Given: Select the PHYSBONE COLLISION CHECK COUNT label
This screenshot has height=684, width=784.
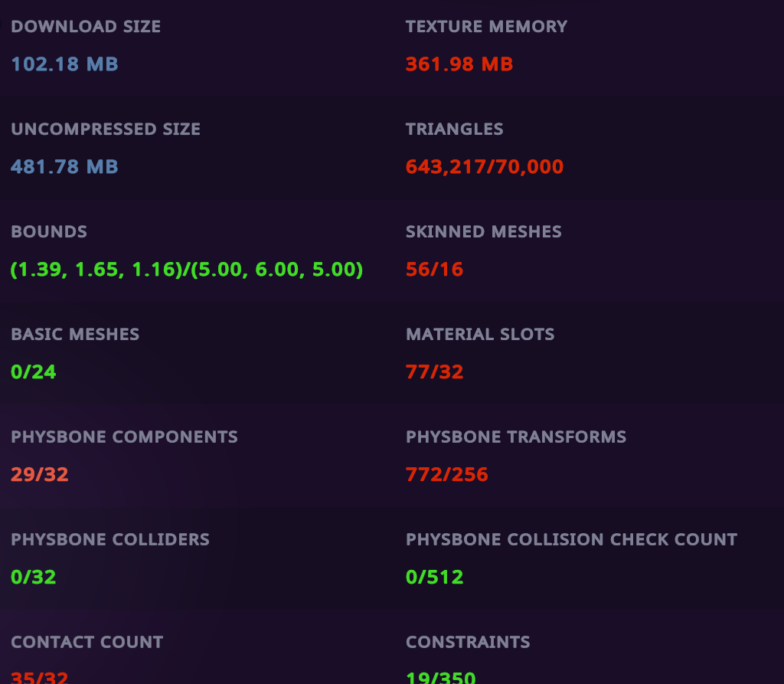Looking at the screenshot, I should (x=571, y=539).
